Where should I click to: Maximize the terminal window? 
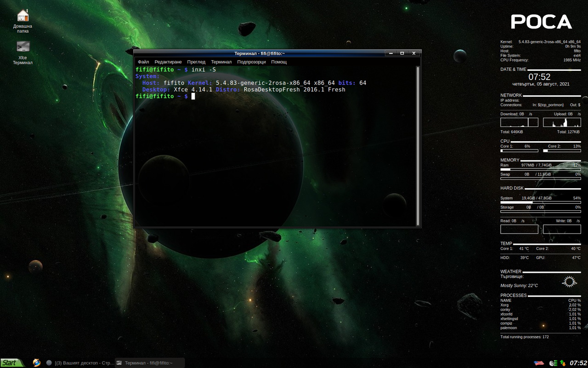click(x=402, y=53)
